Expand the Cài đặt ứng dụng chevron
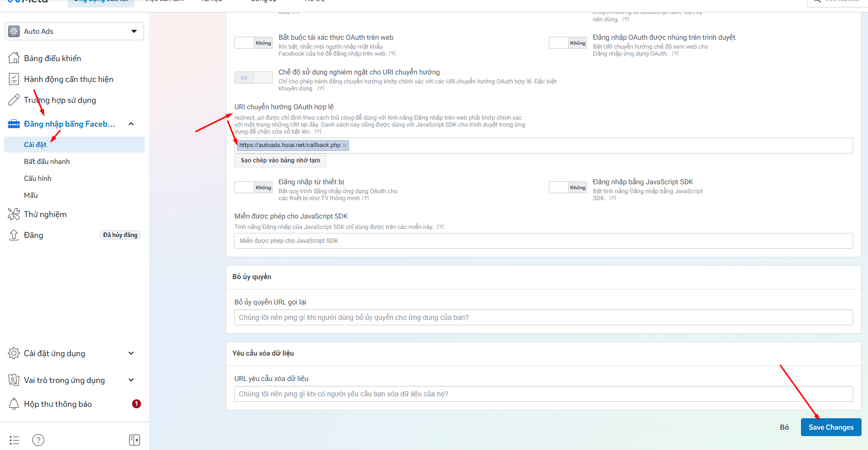Viewport: 868px width, 450px height. click(131, 353)
